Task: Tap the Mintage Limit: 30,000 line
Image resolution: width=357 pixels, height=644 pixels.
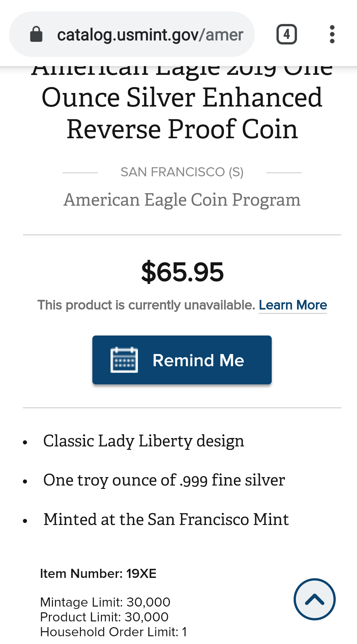Action: (x=105, y=602)
